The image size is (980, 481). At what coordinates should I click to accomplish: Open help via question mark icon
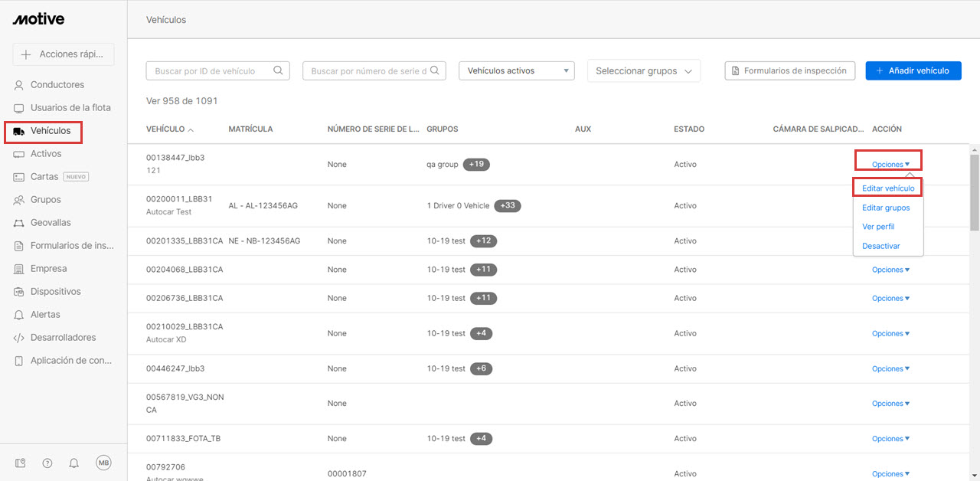tap(47, 463)
